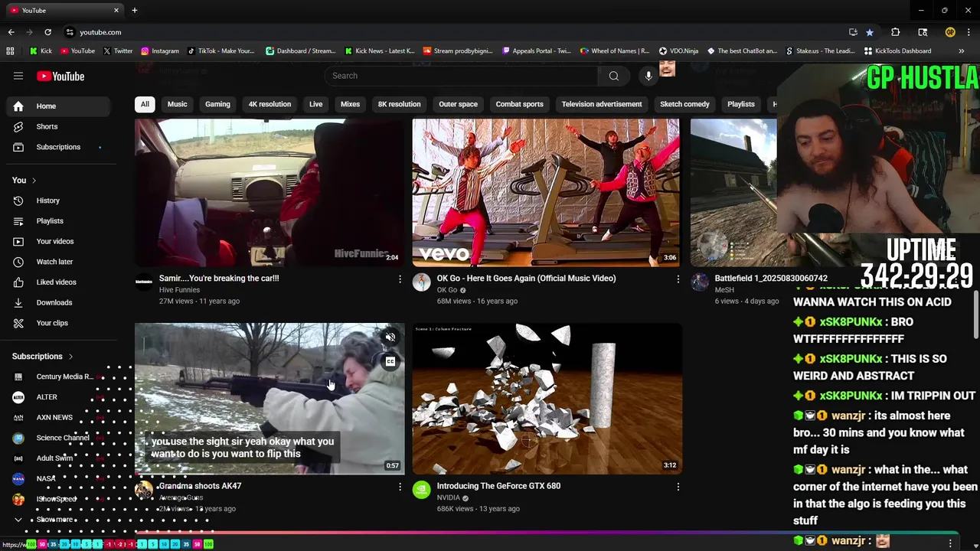Open Chrome extensions puzzle icon
The width and height of the screenshot is (980, 551).
coord(895,32)
